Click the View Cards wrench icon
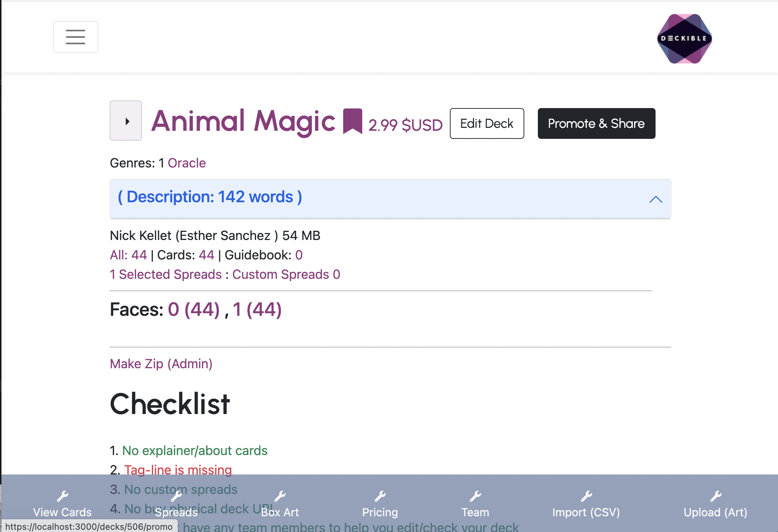 pyautogui.click(x=62, y=496)
